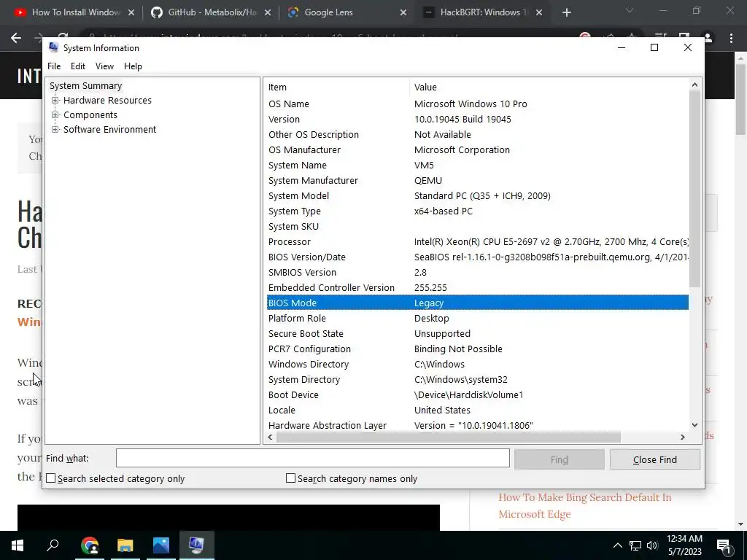The image size is (747, 560).
Task: Open the browser tab search dropdown
Action: 630,10
